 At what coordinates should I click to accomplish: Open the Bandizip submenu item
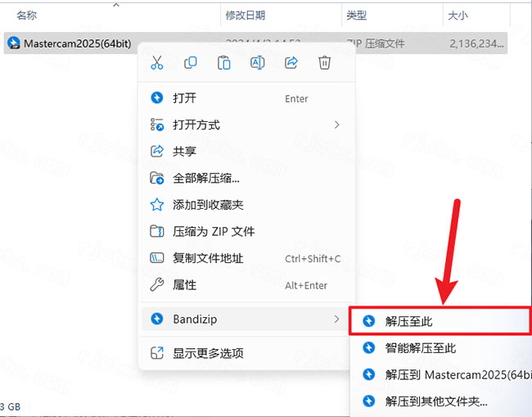tap(246, 320)
